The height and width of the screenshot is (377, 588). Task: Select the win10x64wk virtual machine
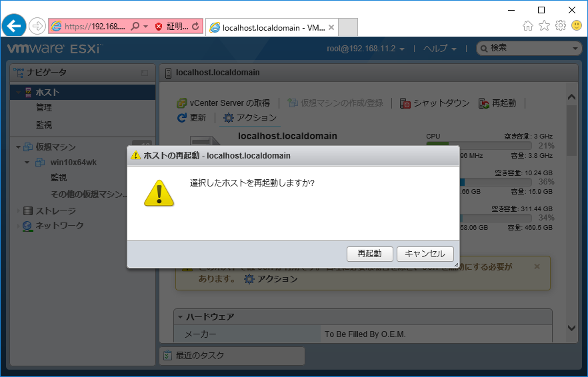(x=73, y=163)
